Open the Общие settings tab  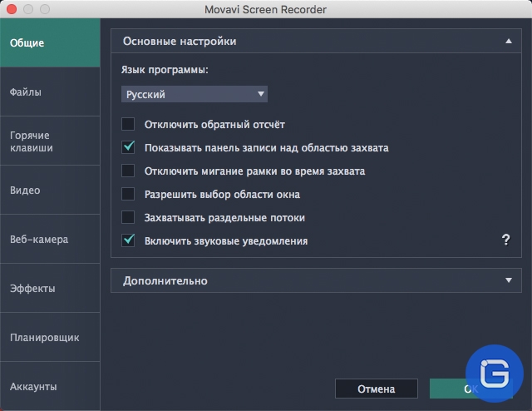tap(50, 42)
